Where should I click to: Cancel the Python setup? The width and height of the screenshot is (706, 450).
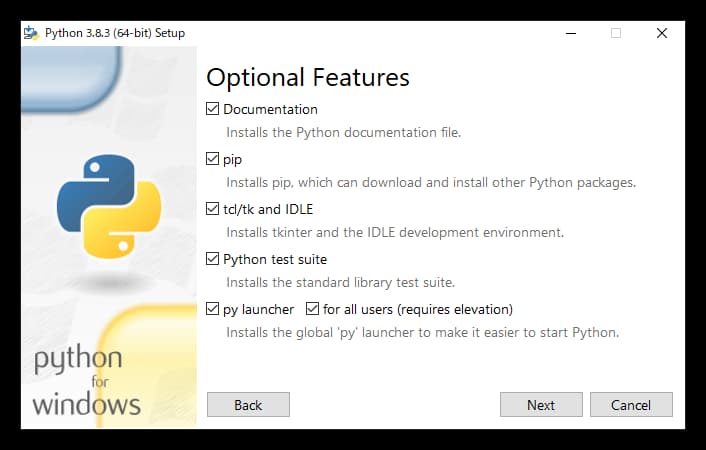click(631, 405)
